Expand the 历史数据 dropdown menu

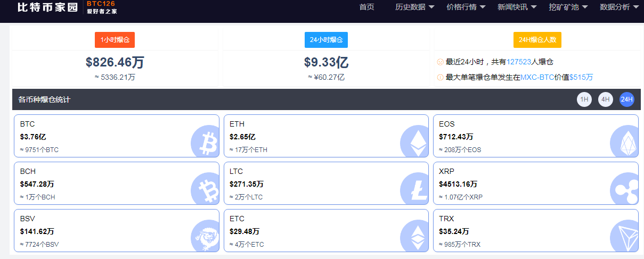415,7
